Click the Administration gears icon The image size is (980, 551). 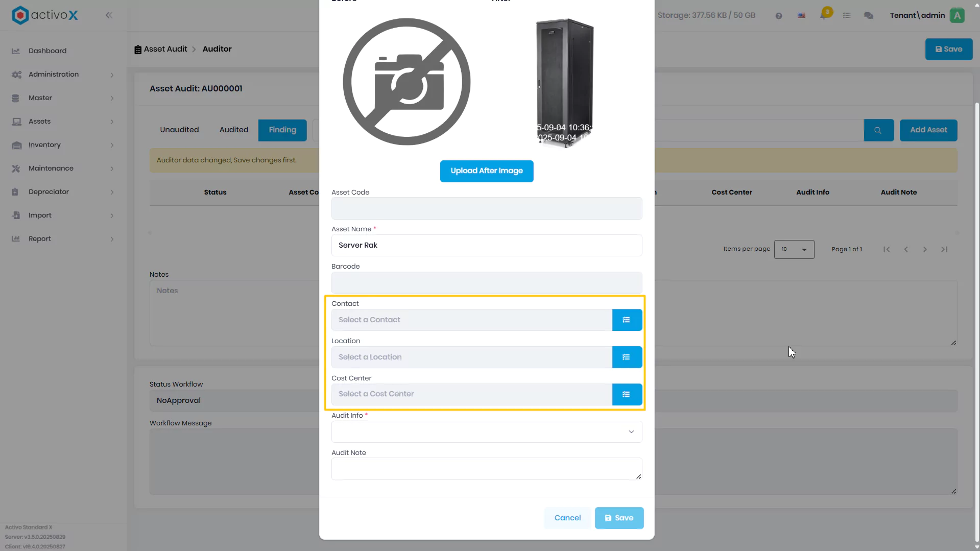[x=16, y=75]
